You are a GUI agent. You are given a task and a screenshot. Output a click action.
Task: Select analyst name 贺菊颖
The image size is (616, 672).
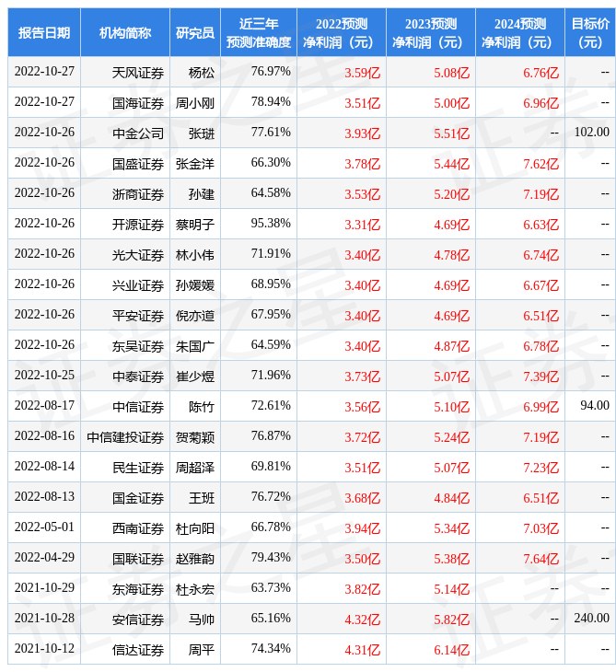tap(195, 437)
